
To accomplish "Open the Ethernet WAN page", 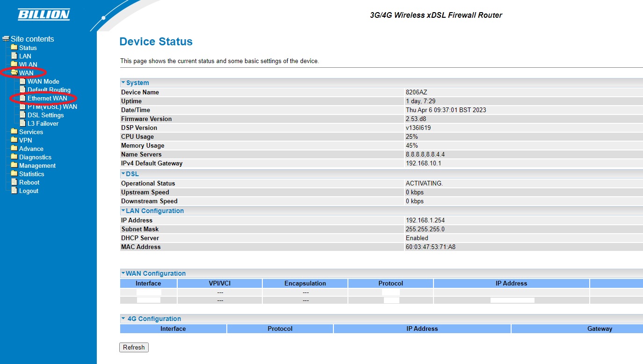I will [x=47, y=98].
